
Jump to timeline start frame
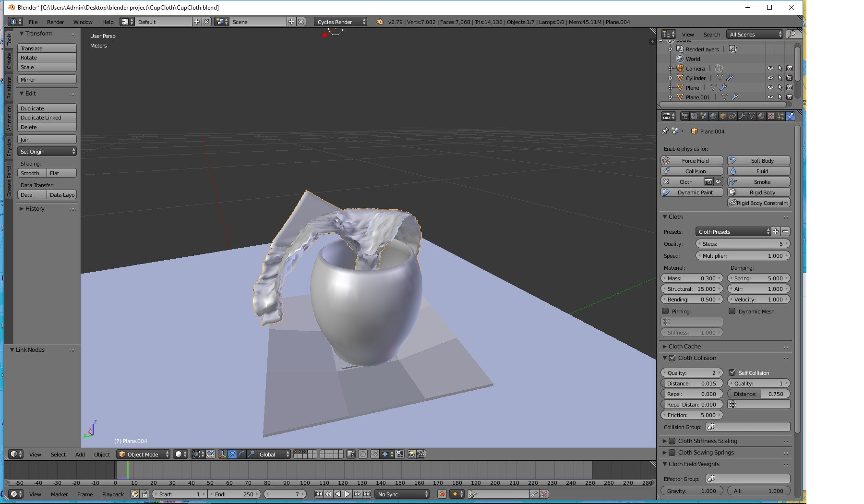click(x=319, y=494)
